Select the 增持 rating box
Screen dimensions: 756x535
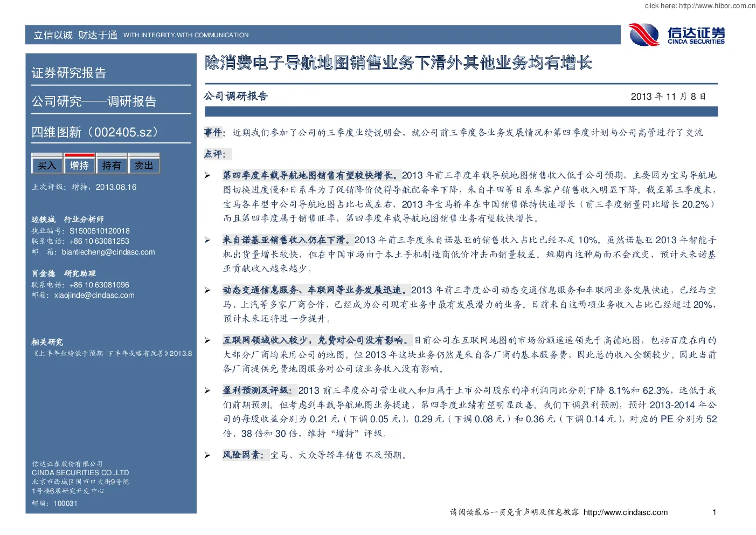tap(79, 166)
